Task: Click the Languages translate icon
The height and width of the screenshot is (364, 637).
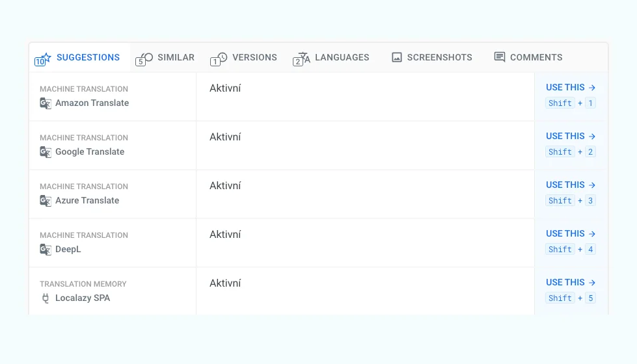Action: click(304, 57)
